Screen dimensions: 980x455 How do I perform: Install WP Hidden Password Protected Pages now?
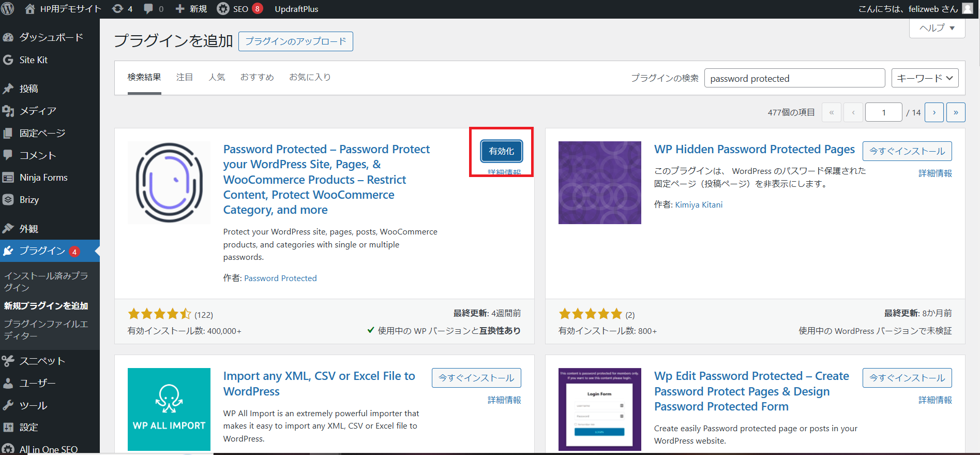pyautogui.click(x=907, y=151)
